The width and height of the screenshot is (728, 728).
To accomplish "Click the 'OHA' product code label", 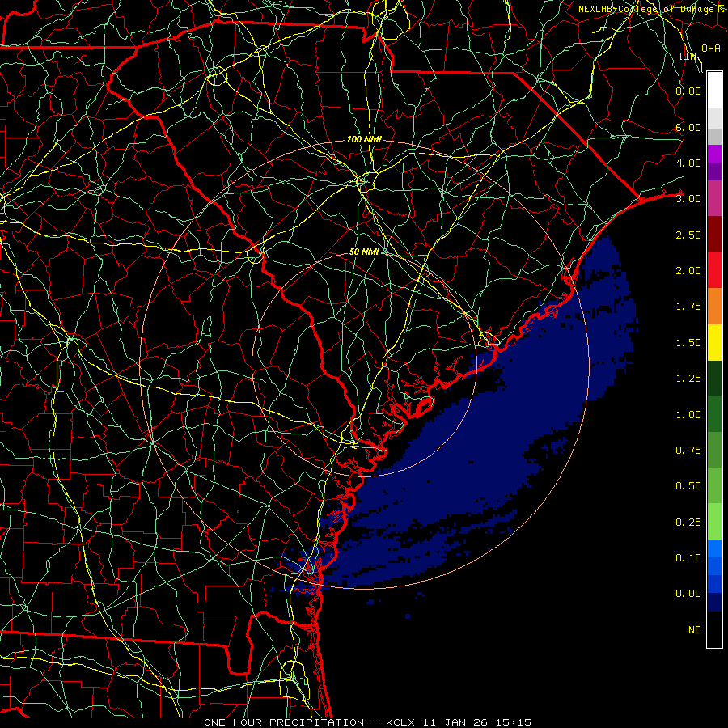I will pos(711,48).
